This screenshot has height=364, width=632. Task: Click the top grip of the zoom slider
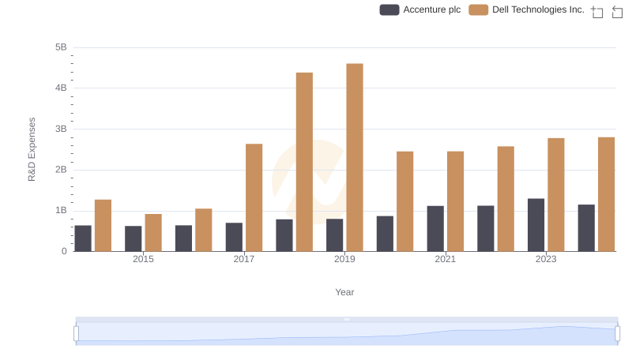(x=347, y=319)
